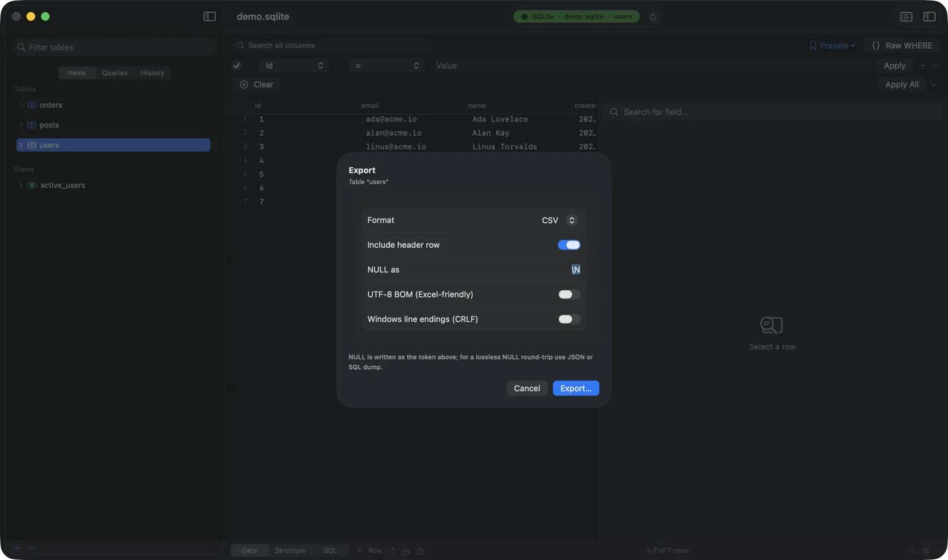948x560 pixels.
Task: Click the import icon in the bottom bar
Action: click(406, 551)
